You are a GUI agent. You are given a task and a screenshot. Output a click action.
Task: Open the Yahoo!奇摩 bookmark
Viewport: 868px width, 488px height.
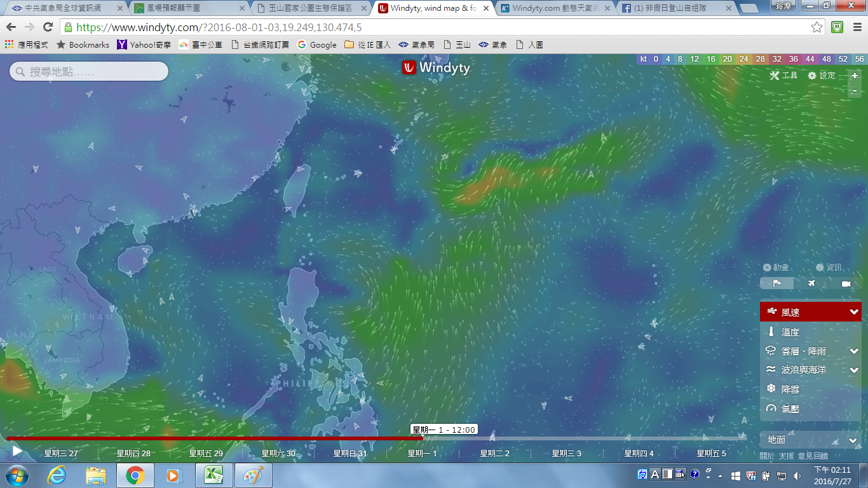point(144,45)
